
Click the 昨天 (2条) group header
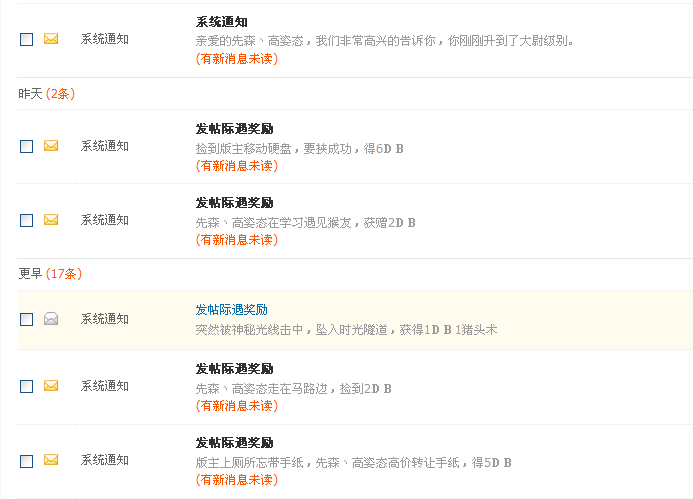click(x=47, y=94)
